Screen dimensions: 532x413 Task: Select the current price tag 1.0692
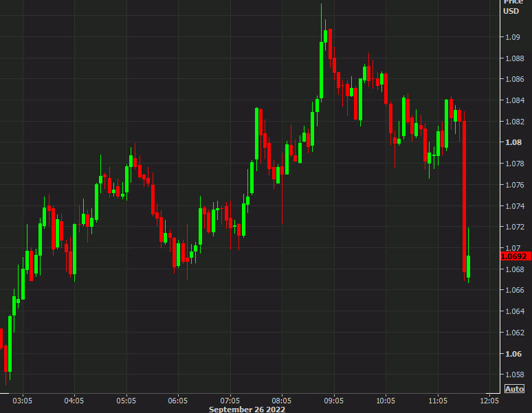(x=516, y=256)
